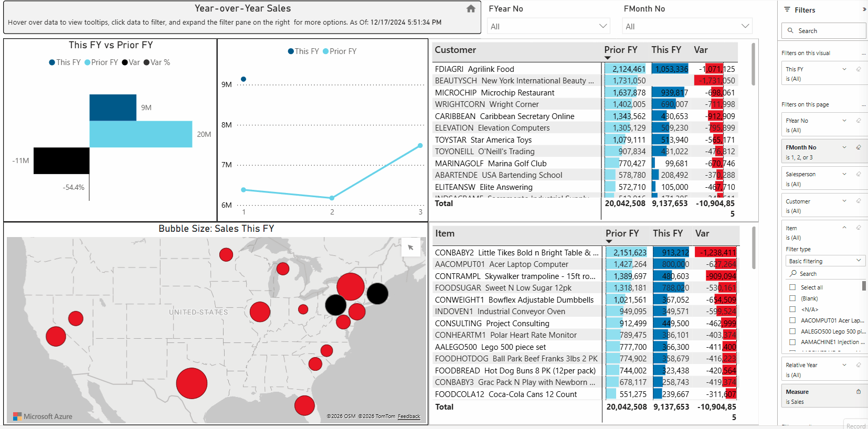The width and height of the screenshot is (868, 429).
Task: Click the Item filter list scrollbar thumb
Action: click(864, 286)
